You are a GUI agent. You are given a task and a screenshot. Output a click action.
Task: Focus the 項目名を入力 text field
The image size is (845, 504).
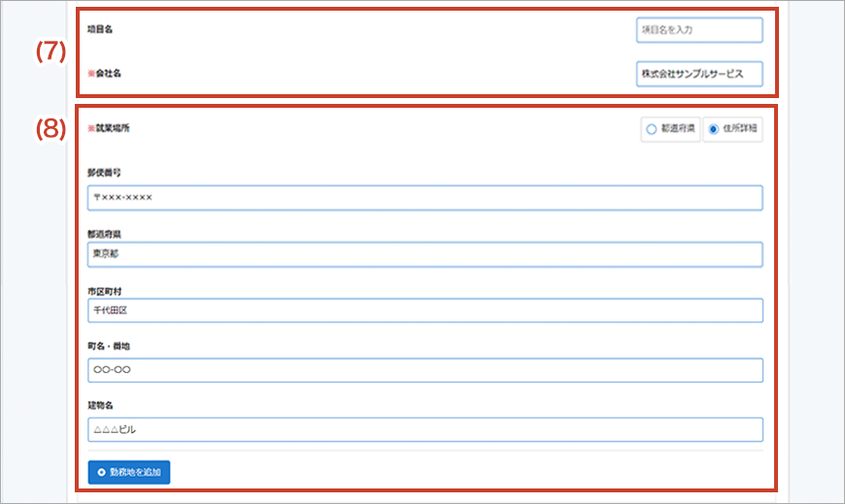click(x=699, y=30)
